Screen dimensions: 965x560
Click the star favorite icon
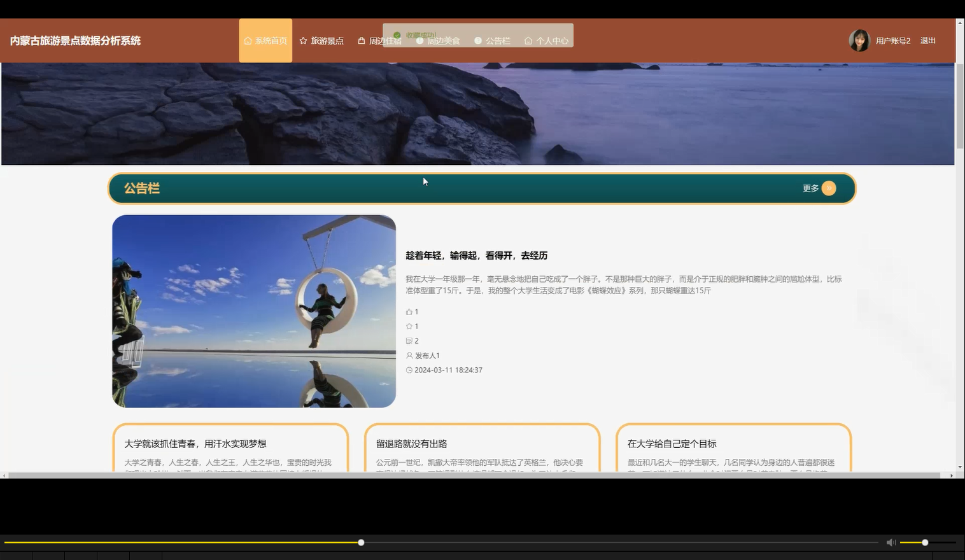point(409,326)
